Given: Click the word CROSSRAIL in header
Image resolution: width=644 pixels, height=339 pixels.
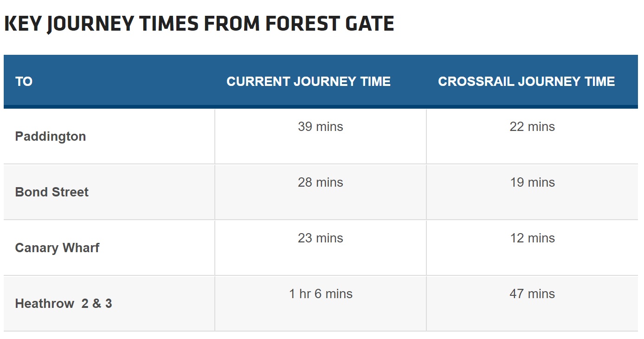Looking at the screenshot, I should click(x=477, y=81).
